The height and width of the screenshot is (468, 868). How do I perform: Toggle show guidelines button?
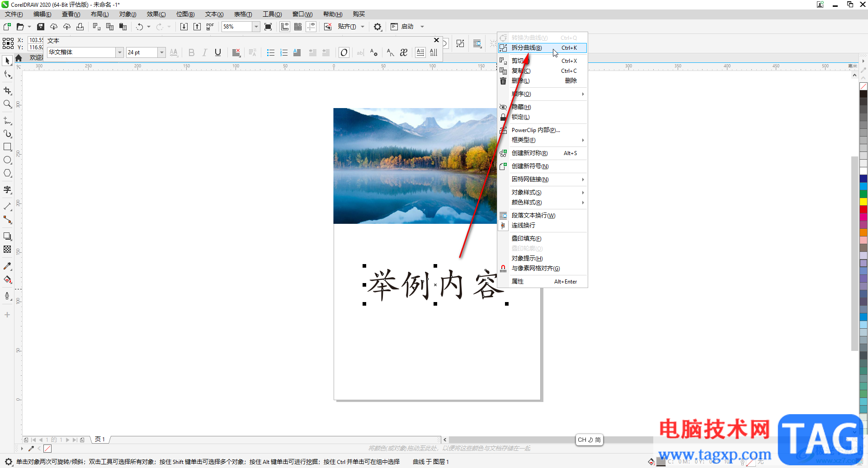[311, 27]
